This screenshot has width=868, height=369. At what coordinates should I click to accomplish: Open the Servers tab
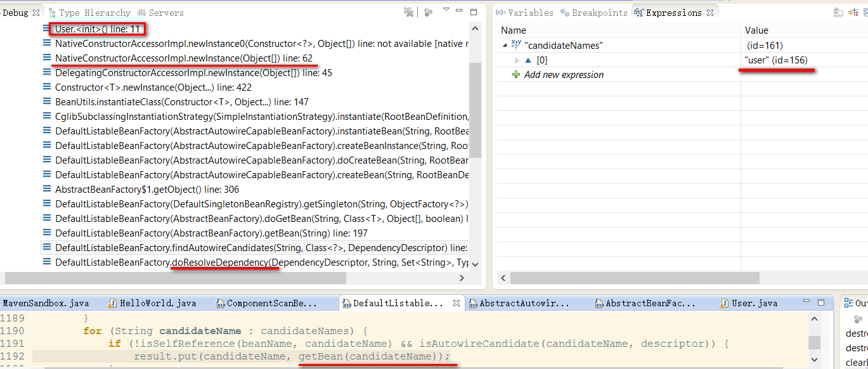(x=160, y=13)
